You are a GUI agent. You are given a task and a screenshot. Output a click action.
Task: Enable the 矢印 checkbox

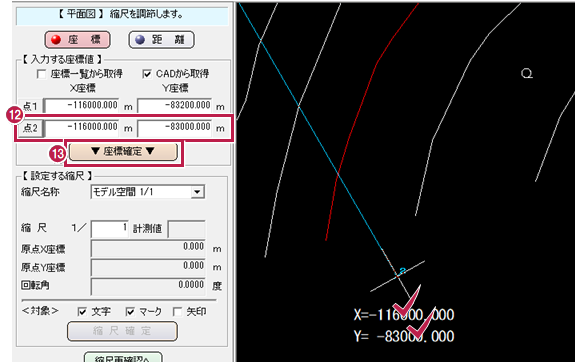click(177, 312)
